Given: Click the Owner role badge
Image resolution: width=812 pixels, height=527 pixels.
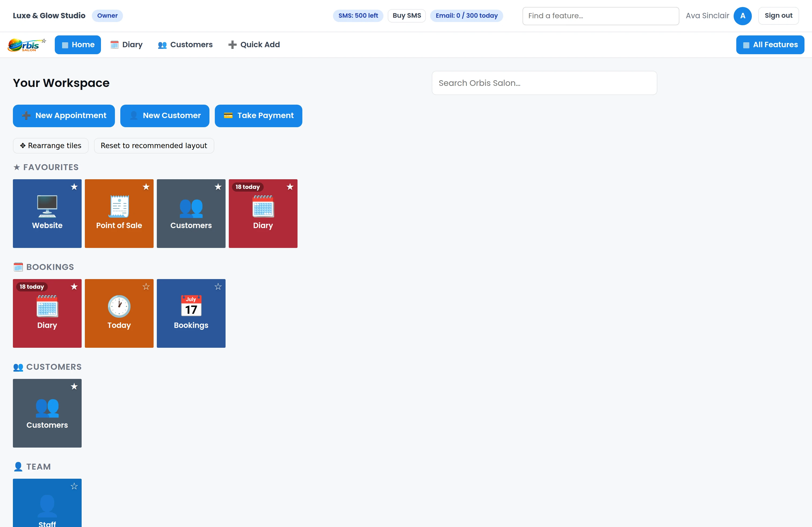Looking at the screenshot, I should [x=107, y=16].
